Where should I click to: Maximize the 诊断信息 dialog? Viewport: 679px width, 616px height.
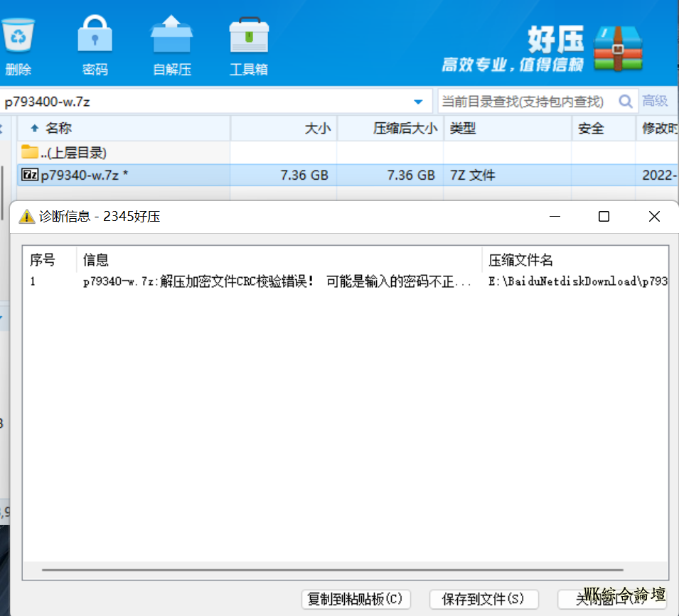[x=604, y=216]
